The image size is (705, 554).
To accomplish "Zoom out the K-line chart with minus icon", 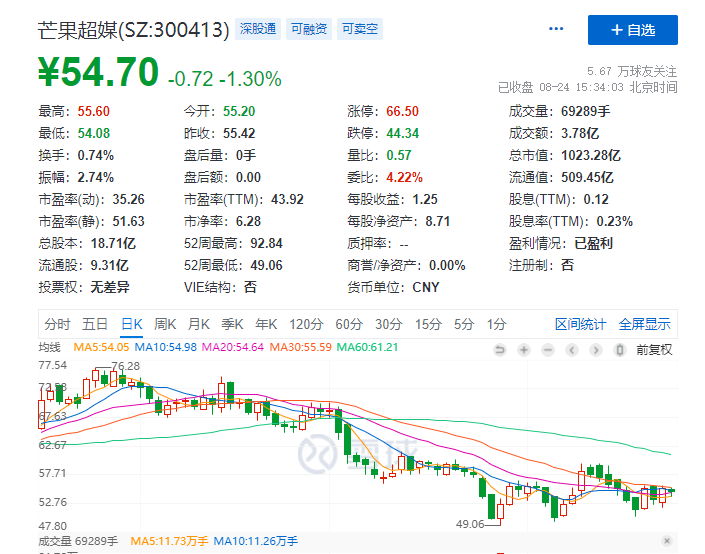I will (548, 349).
